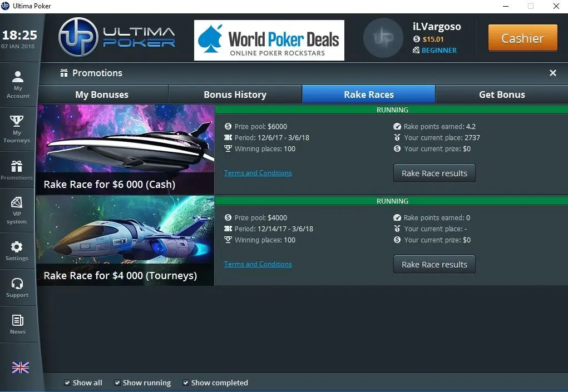Open the VIP system sidebar panel
The height and width of the screenshot is (392, 568).
coord(18,209)
